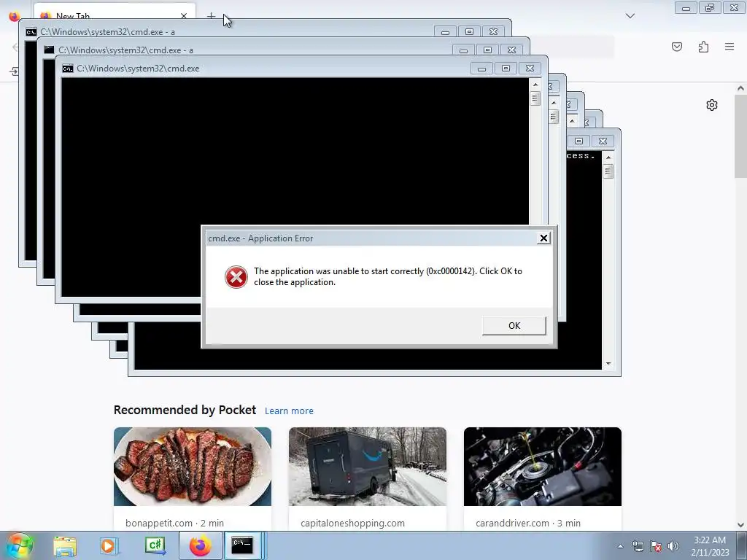The width and height of the screenshot is (747, 560).
Task: Maximize the front C:\Windows\system32\cmd.exe window
Action: 506,69
